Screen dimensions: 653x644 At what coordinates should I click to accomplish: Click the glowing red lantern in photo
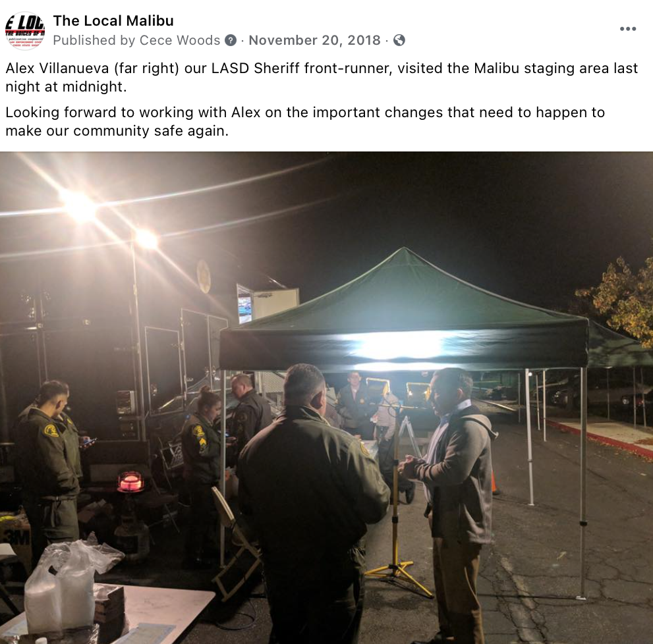pos(130,481)
